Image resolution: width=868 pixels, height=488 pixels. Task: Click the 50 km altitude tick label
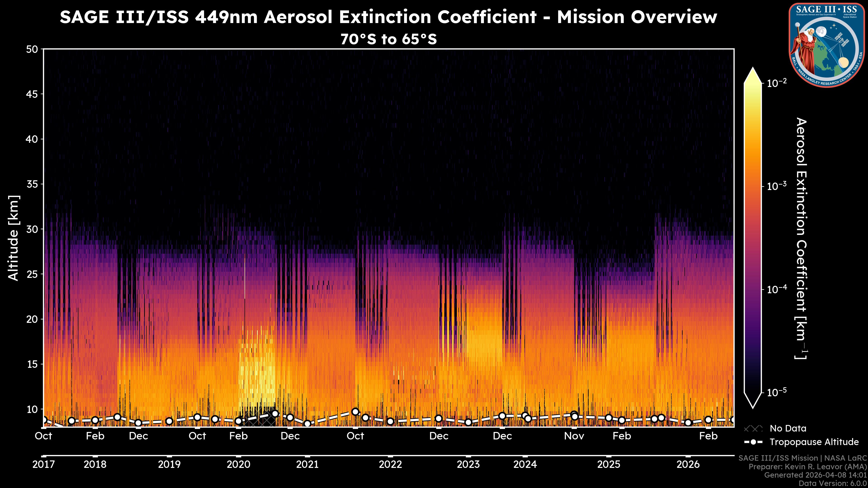pyautogui.click(x=32, y=49)
